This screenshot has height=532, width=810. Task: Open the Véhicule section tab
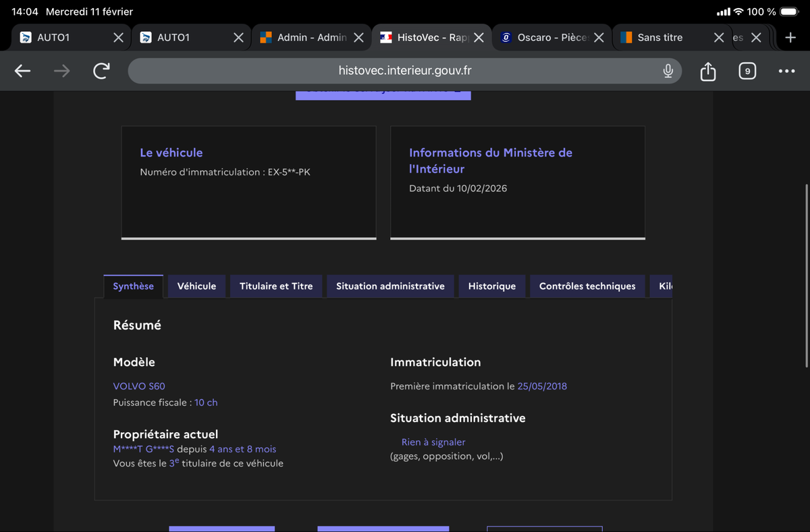tap(196, 286)
